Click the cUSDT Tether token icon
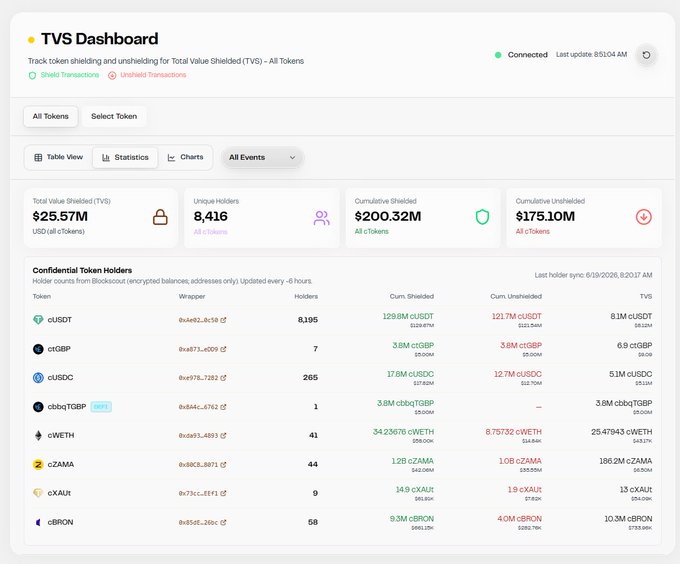680x564 pixels. 38,320
